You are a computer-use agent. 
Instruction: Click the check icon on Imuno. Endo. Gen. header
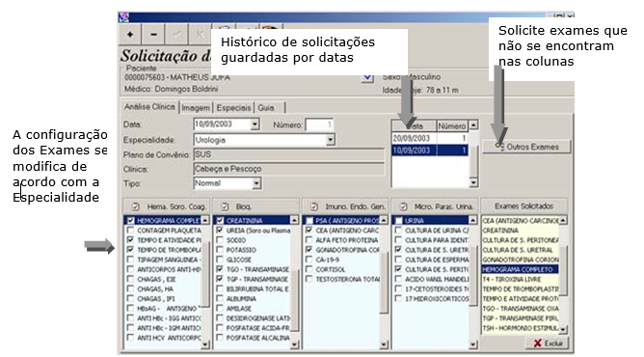click(x=314, y=206)
